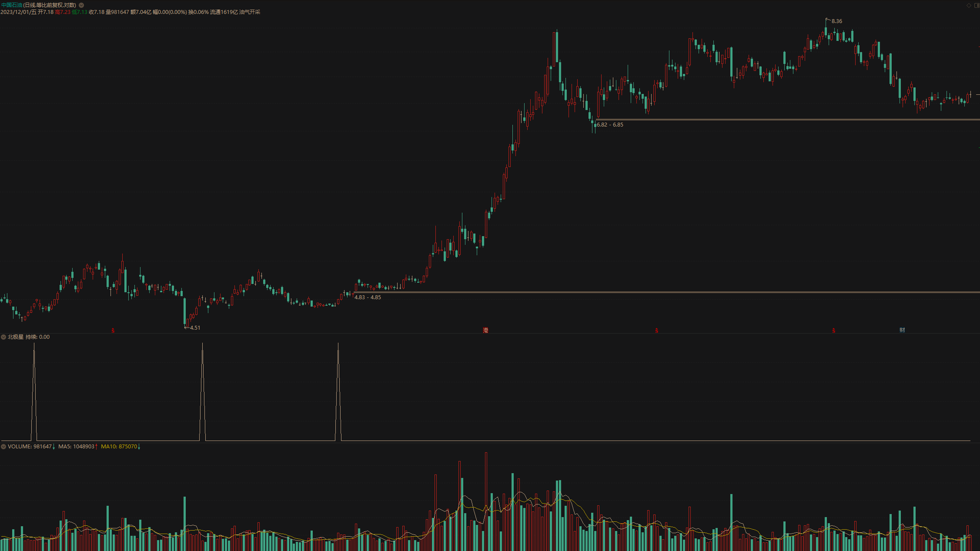Expand the VOLUME indicator dropdown arrow

[x=3, y=447]
